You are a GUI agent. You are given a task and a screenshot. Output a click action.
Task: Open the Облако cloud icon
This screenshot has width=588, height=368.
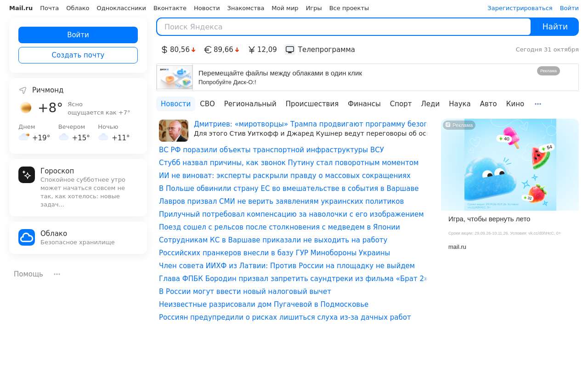coord(27,237)
